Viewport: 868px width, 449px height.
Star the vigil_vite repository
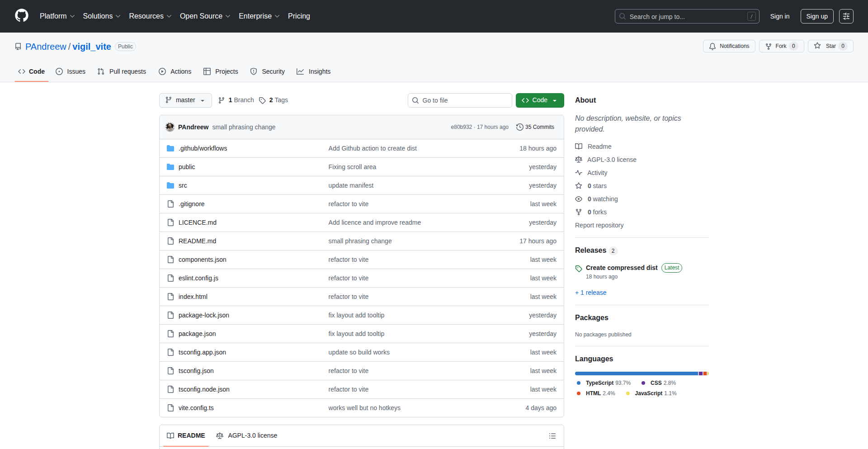(x=830, y=46)
